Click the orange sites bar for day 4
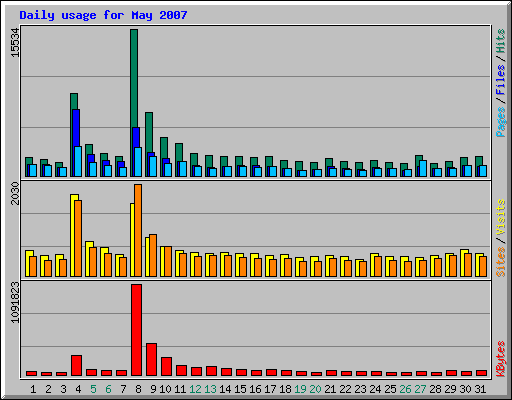Screen dimensions: 512x400 point(78,238)
